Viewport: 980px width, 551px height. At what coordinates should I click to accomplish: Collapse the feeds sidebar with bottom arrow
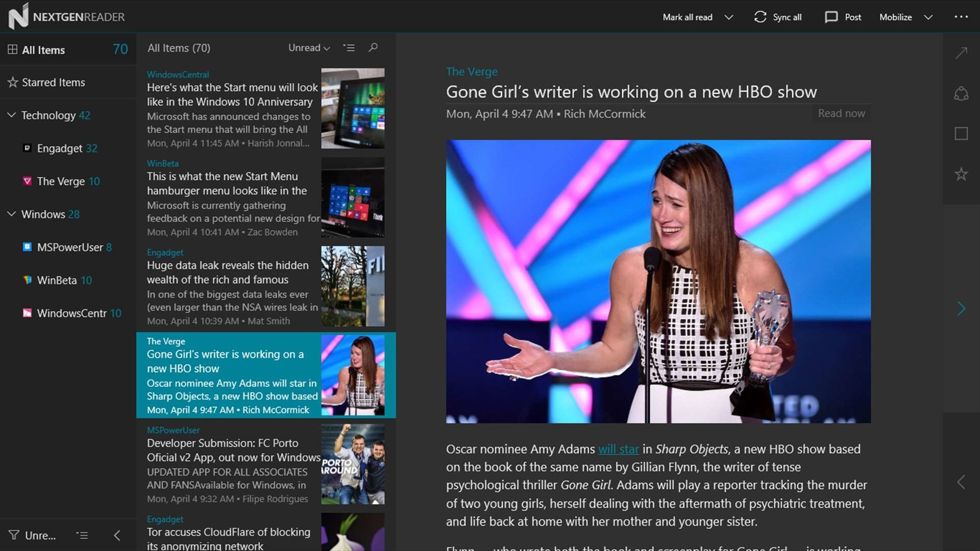coord(117,535)
